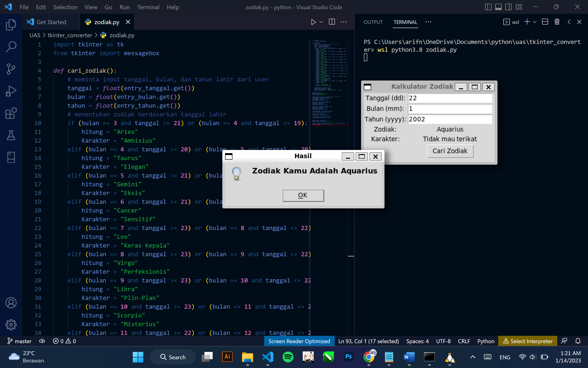Click the Cari Zodiak button
The height and width of the screenshot is (368, 588).
point(450,151)
